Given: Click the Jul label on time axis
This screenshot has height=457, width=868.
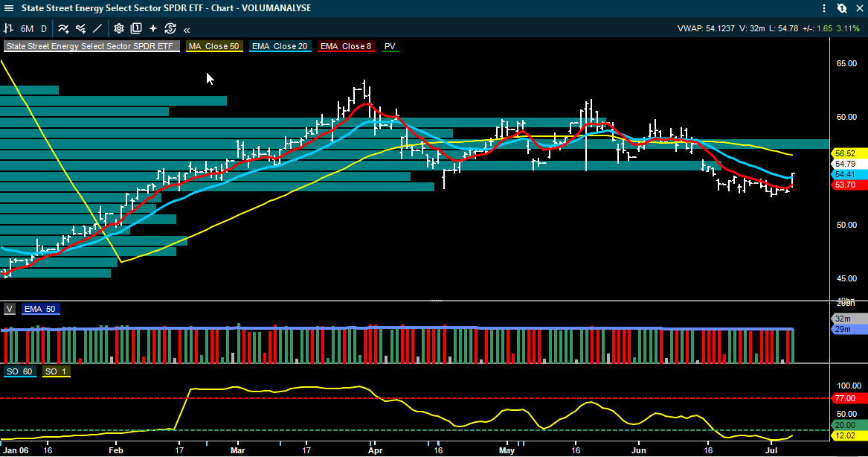Looking at the screenshot, I should (x=771, y=451).
